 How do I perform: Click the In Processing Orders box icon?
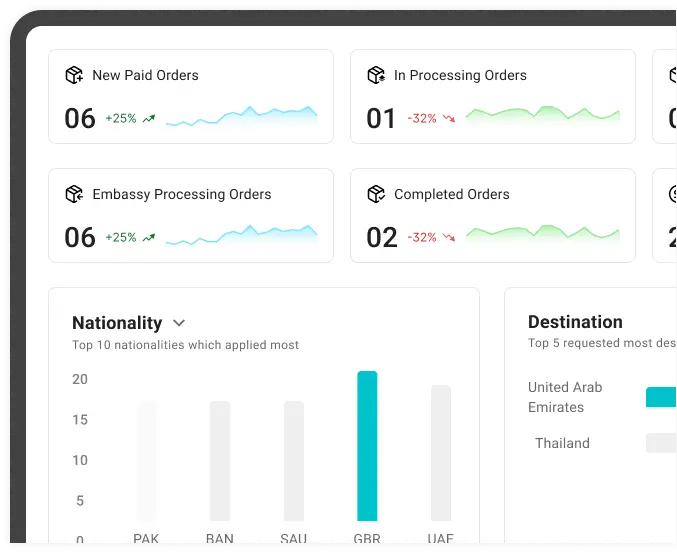point(376,75)
